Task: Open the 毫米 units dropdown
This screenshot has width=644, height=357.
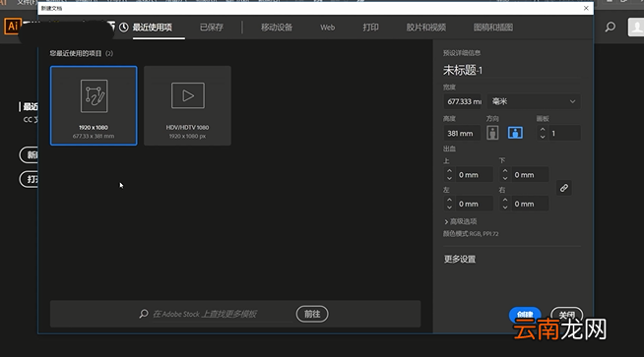Action: coord(534,101)
